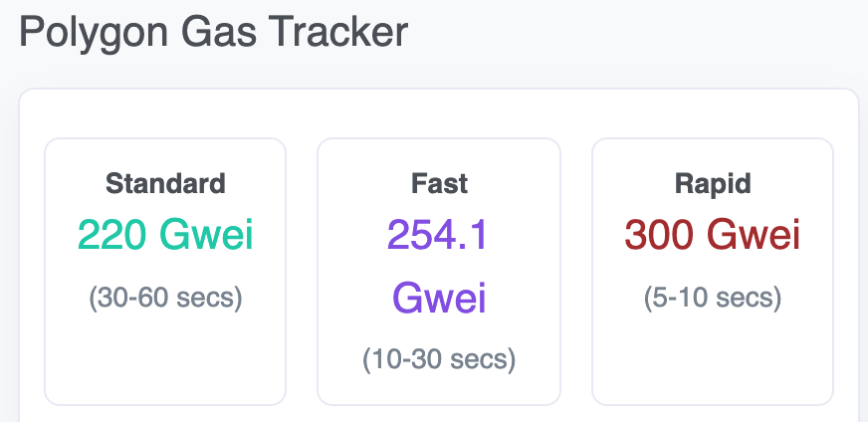Screen dimensions: 868x422
Task: Select the 5-10 secs time estimate
Action: point(713,298)
